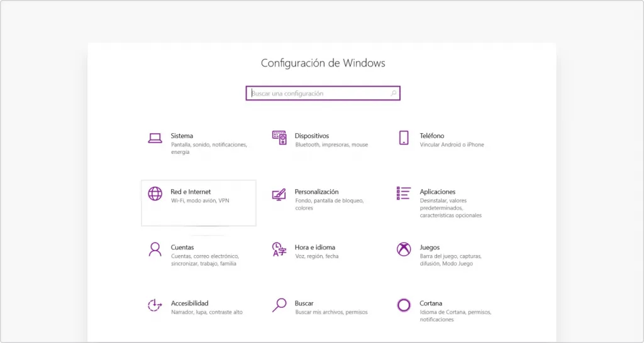The image size is (644, 343).
Task: Open the Accesibilidad icon
Action: click(x=155, y=305)
